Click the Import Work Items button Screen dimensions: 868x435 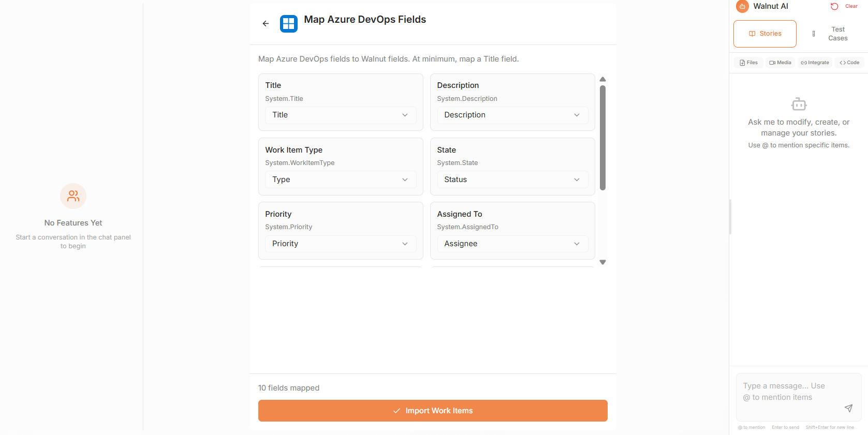(433, 411)
